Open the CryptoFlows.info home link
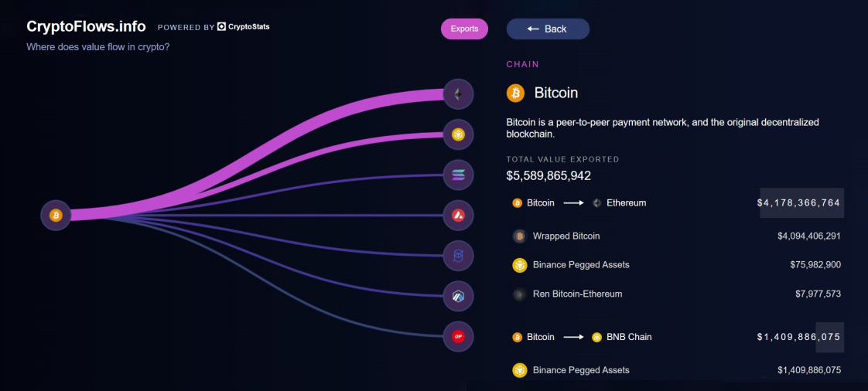868x391 pixels. (x=86, y=26)
